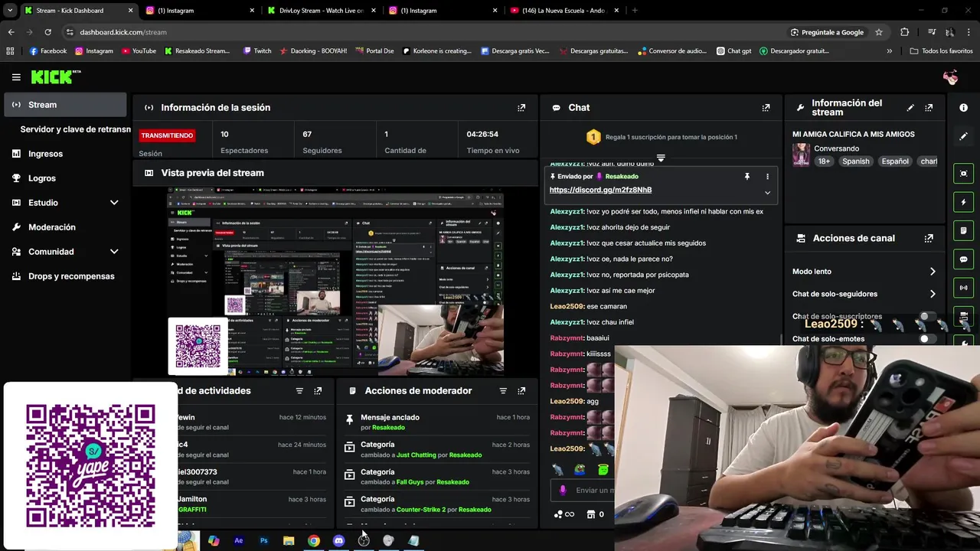Pop out the Chat panel
This screenshot has height=551, width=980.
click(x=766, y=108)
